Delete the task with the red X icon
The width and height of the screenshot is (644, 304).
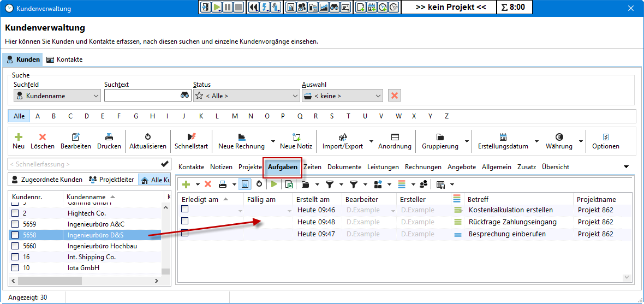[208, 184]
